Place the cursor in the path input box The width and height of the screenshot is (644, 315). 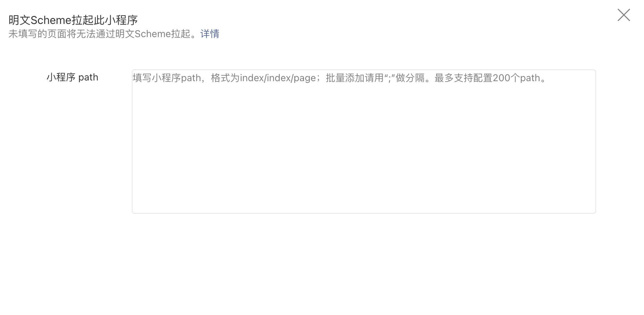364,142
